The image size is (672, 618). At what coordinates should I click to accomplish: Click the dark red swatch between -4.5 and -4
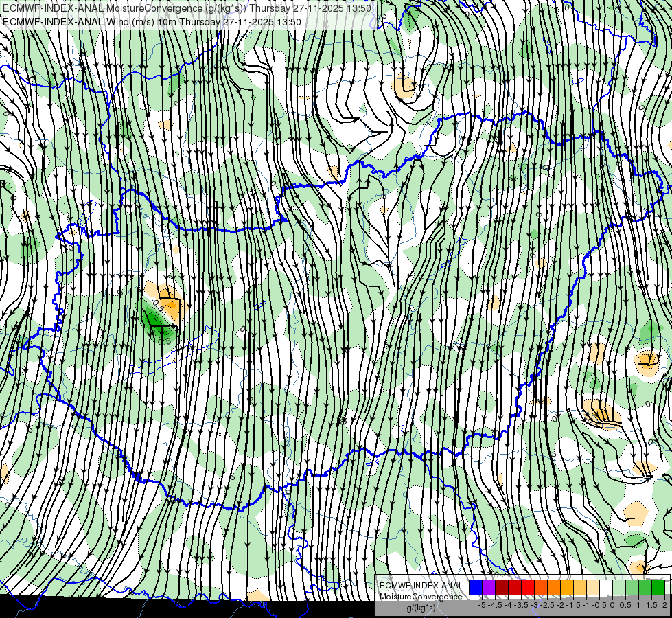click(502, 587)
